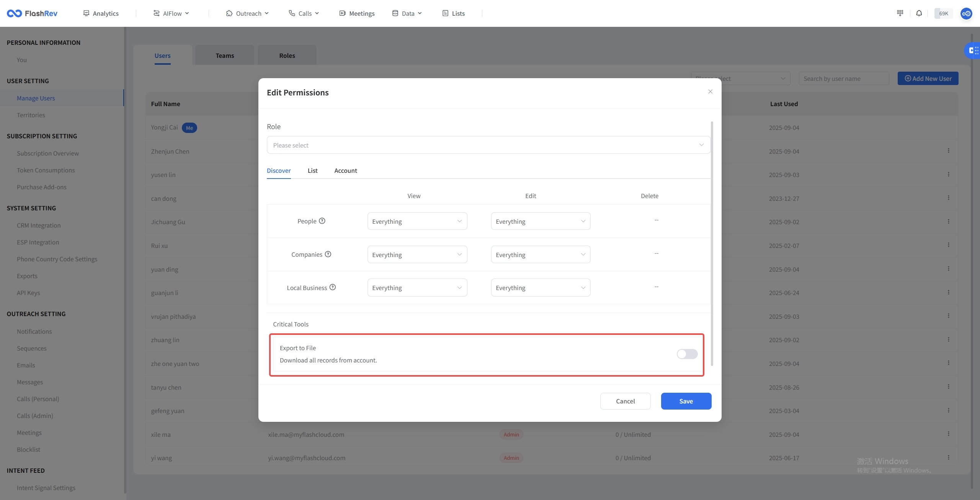Click the FlashRev logo
The image size is (980, 500).
click(32, 13)
